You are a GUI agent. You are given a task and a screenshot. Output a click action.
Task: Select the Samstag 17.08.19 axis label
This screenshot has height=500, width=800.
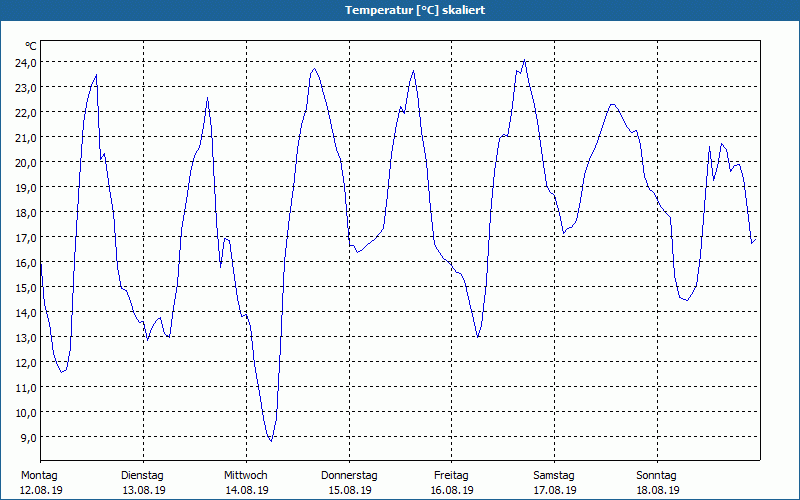(x=555, y=483)
